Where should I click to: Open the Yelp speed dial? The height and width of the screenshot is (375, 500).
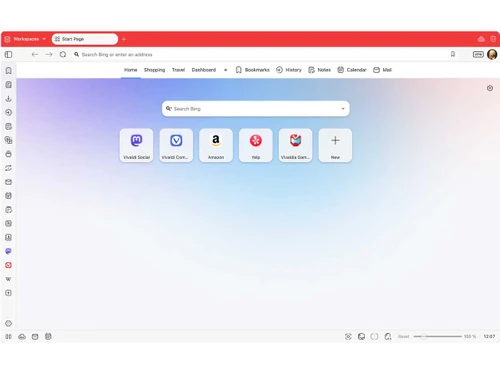click(x=256, y=145)
